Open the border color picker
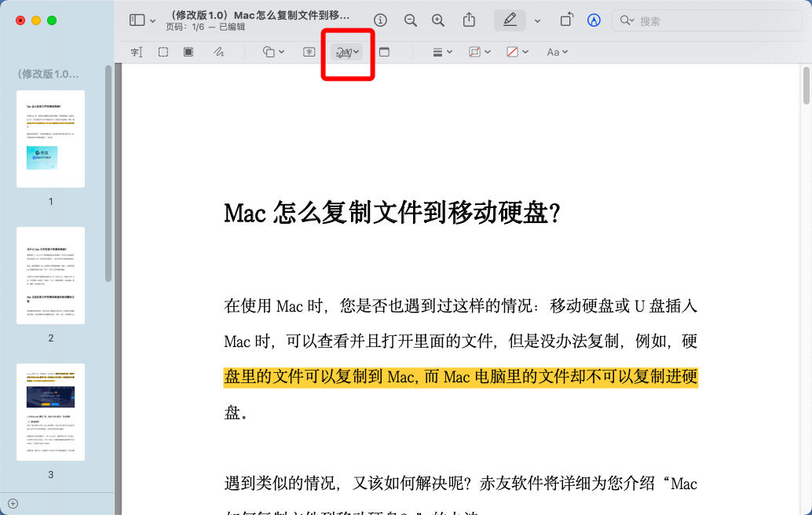812x515 pixels. point(479,52)
